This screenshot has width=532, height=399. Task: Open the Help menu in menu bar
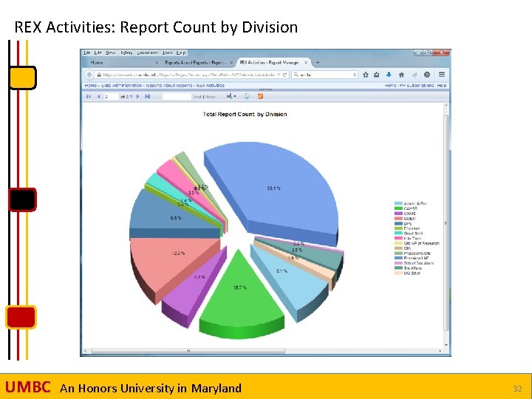(181, 52)
